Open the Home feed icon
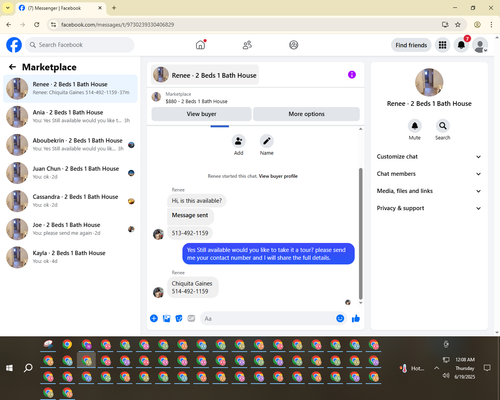 (200, 45)
